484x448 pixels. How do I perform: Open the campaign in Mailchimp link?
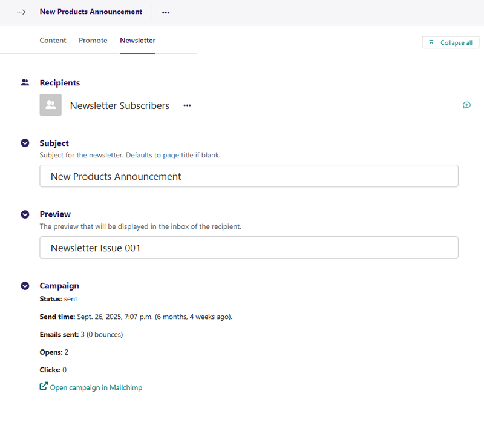96,387
